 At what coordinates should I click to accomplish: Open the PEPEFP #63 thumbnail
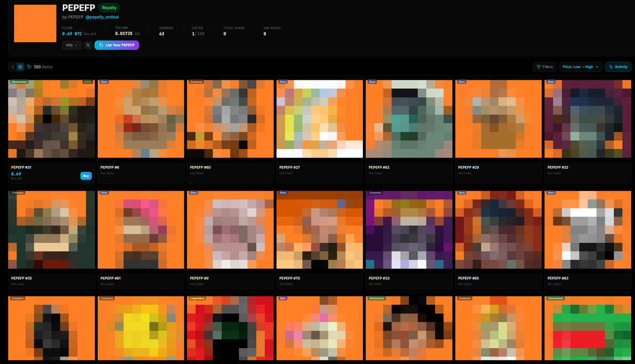click(x=588, y=230)
